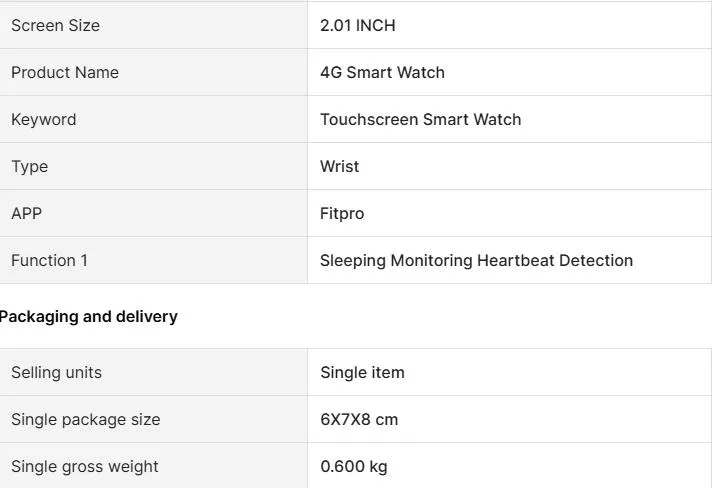Click the 4G Smart Watch value

click(x=382, y=72)
